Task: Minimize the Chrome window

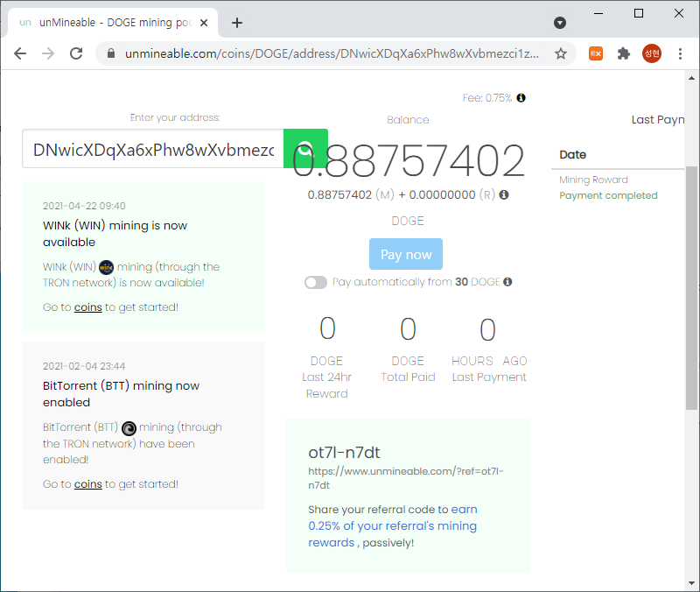Action: (598, 13)
